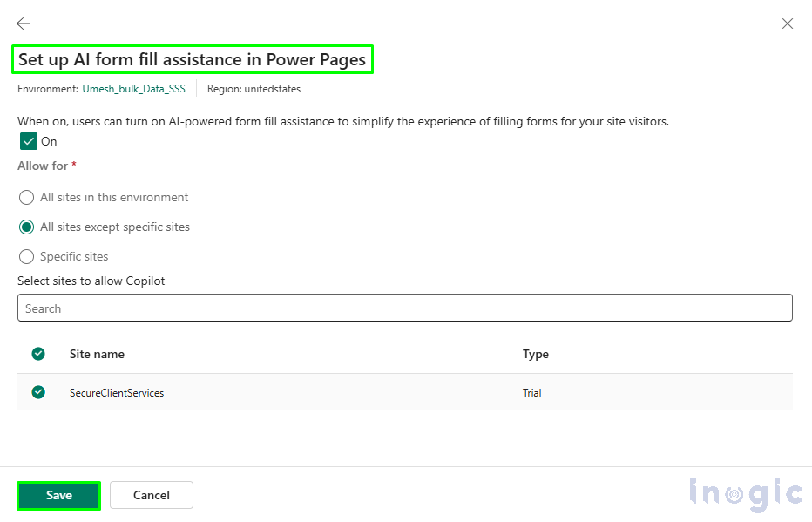Focus the Search sites input field
812x522 pixels.
point(405,308)
